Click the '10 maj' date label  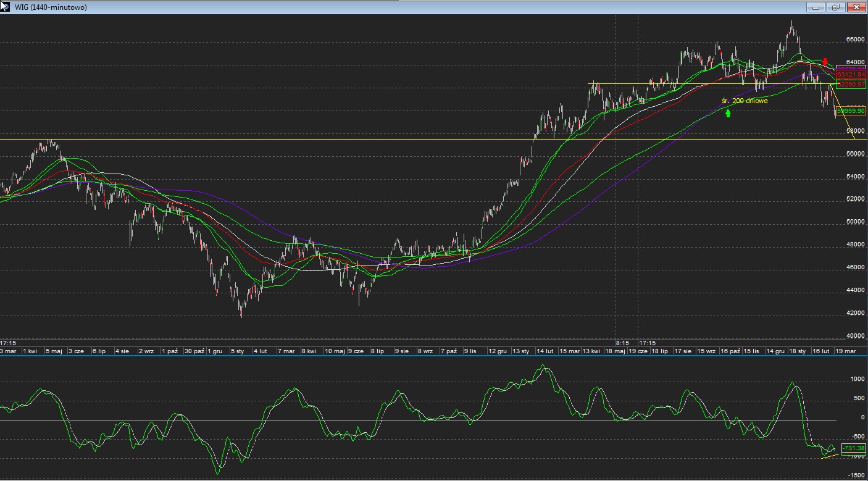tap(335, 351)
